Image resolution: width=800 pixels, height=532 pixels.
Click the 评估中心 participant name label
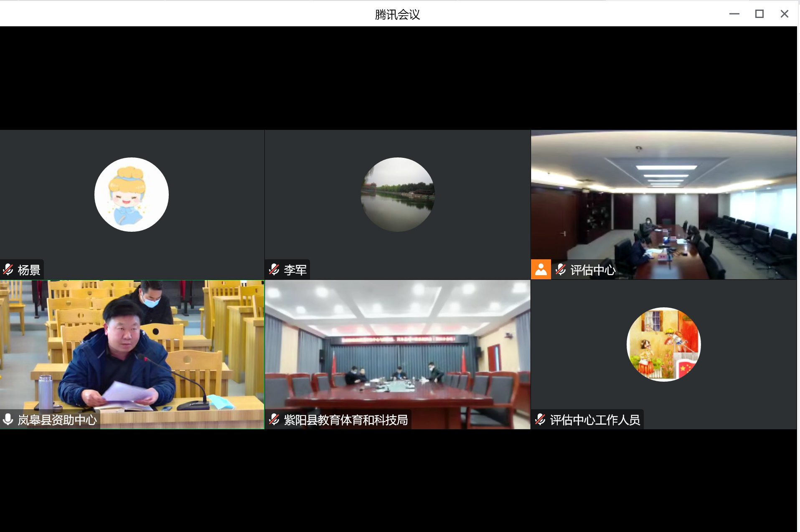coord(593,270)
